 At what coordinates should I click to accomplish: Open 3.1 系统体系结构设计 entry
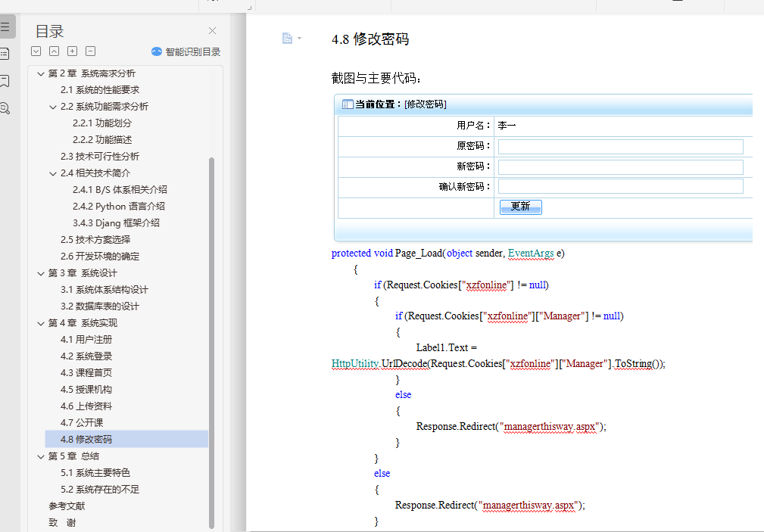click(104, 289)
